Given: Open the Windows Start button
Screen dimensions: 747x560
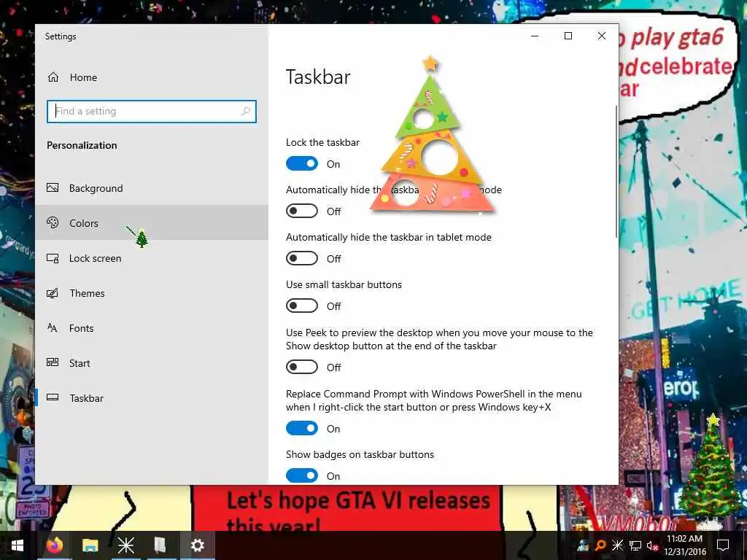Looking at the screenshot, I should tap(18, 545).
